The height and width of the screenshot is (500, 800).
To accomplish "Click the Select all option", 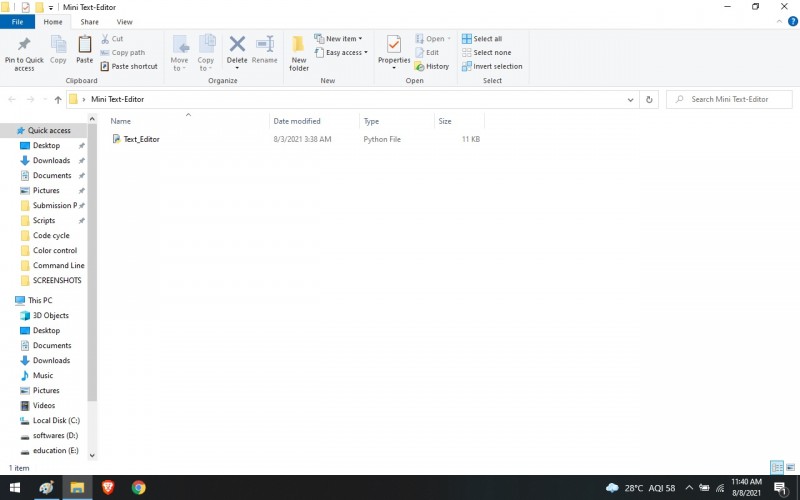I will pos(482,39).
